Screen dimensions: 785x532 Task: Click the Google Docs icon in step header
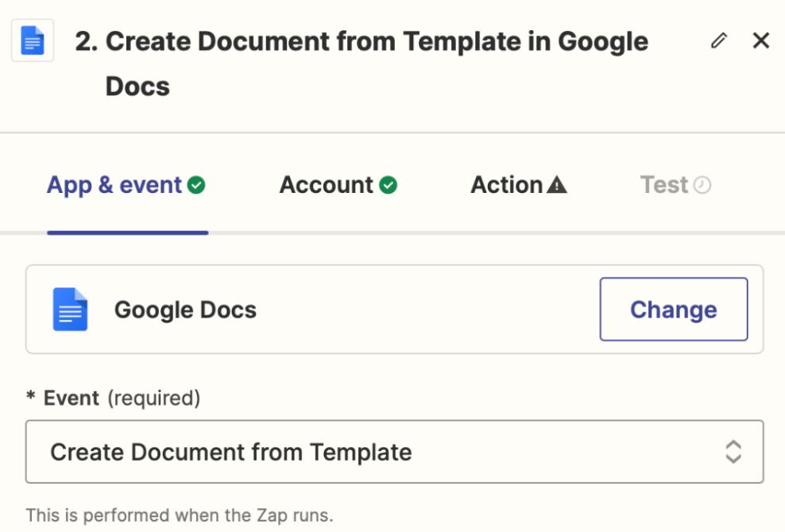[x=33, y=40]
